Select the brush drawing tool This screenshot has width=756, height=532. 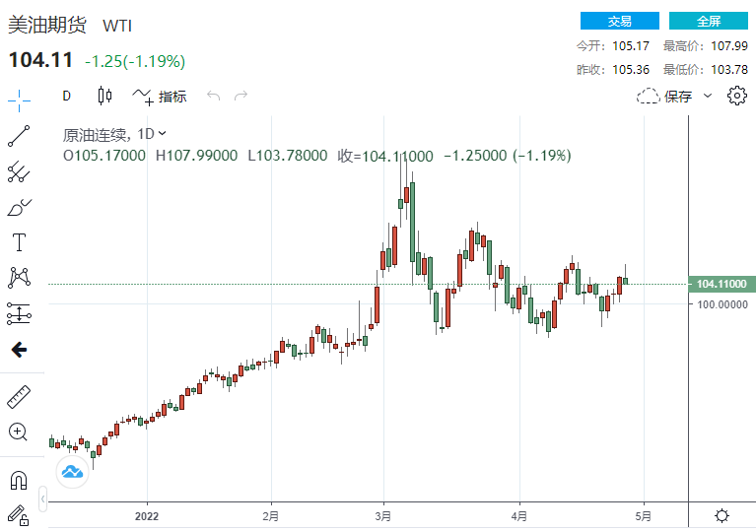tap(19, 208)
